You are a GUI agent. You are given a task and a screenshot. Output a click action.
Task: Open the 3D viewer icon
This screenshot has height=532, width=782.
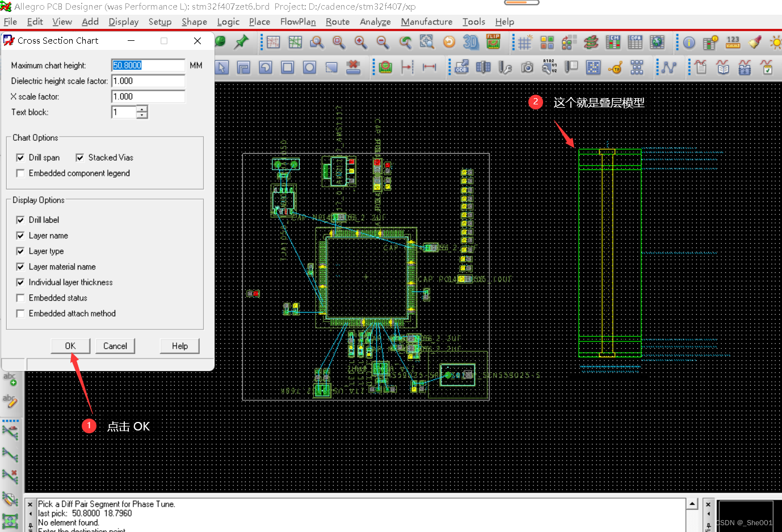tap(470, 42)
